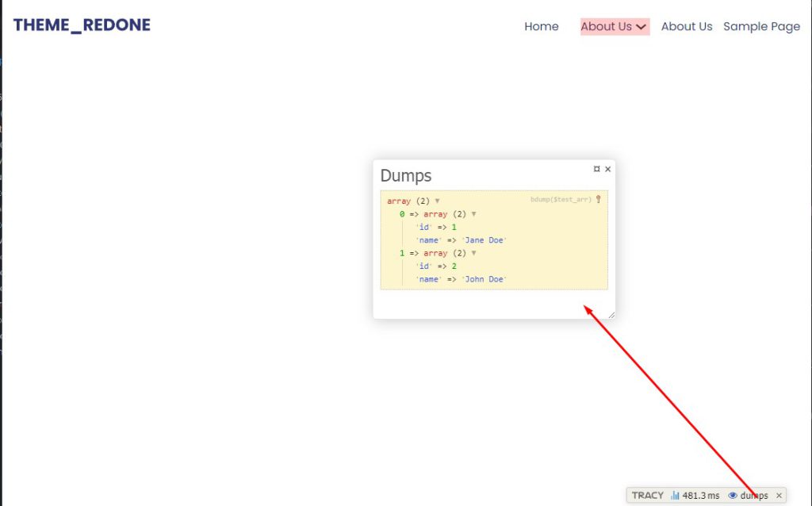Click the 'id' => 2 row
Image resolution: width=812 pixels, height=506 pixels.
[x=436, y=266]
